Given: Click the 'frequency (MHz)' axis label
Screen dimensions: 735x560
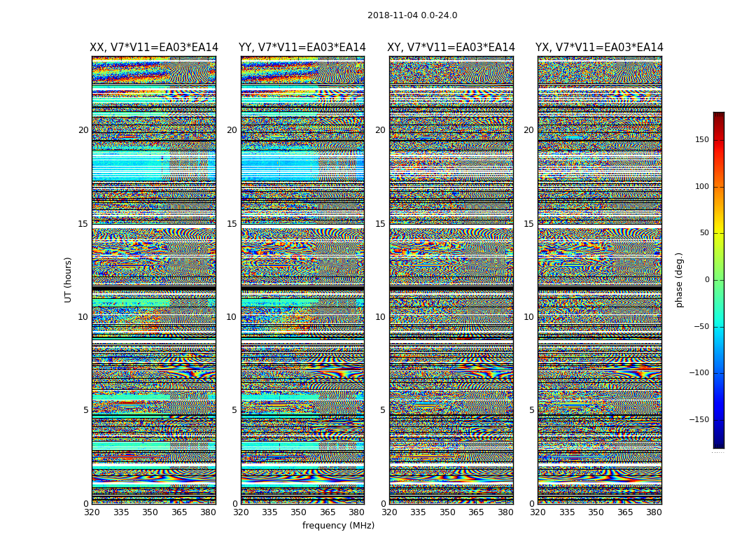Looking at the screenshot, I should pyautogui.click(x=338, y=525).
